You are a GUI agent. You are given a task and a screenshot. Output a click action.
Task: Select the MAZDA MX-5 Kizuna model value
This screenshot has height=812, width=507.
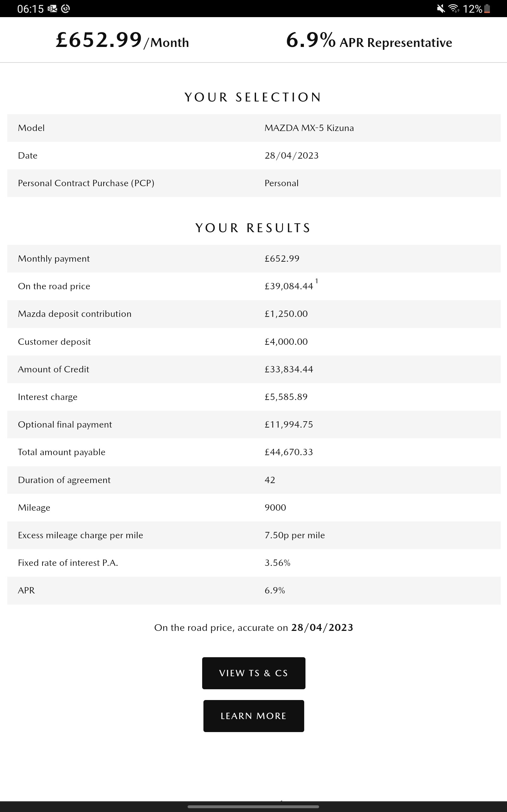coord(309,128)
